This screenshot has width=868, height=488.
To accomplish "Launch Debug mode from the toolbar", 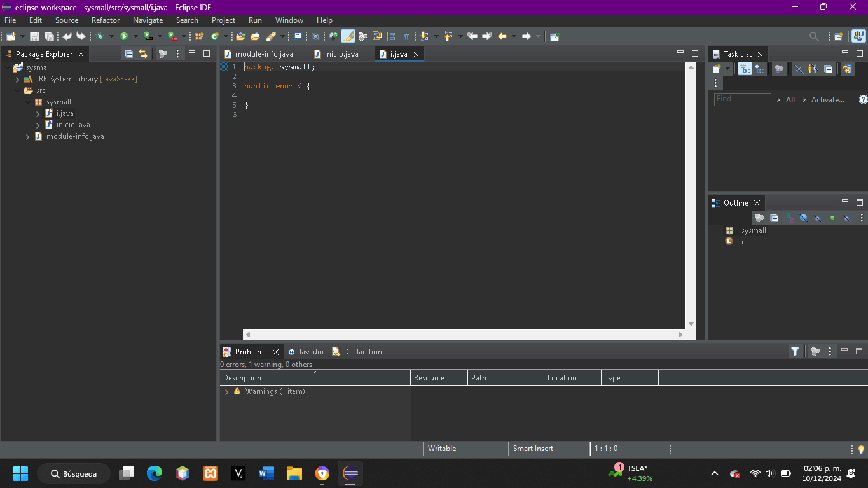I will pyautogui.click(x=100, y=36).
